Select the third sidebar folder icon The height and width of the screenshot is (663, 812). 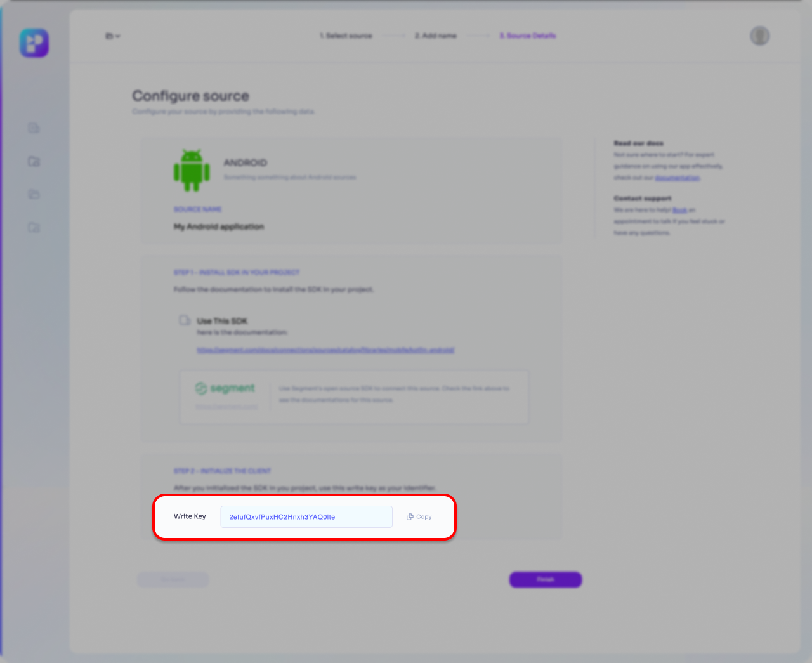[34, 194]
